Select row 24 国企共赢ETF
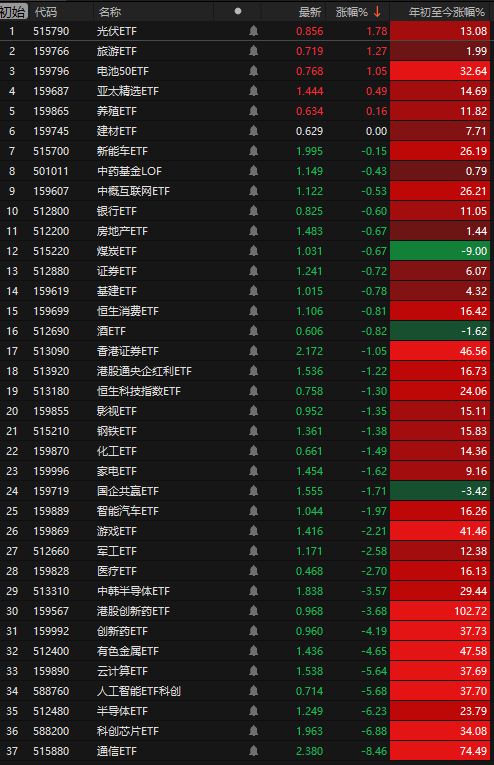494x765 pixels. pos(247,491)
